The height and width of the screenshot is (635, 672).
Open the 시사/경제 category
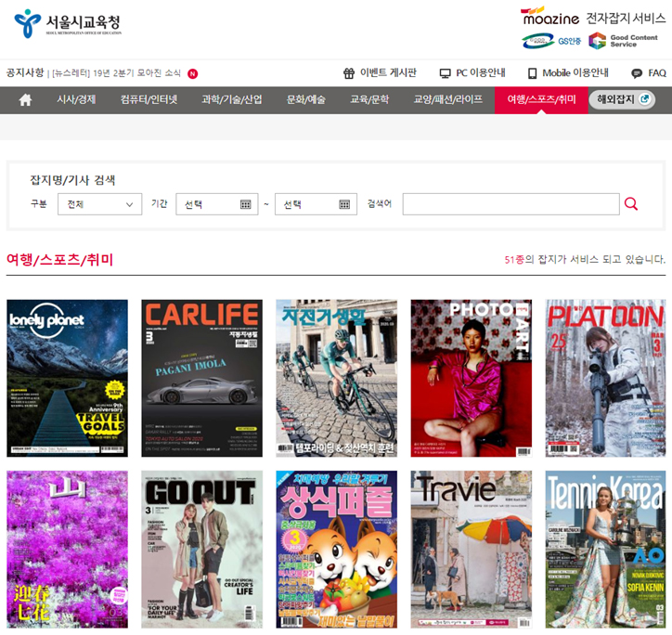76,99
